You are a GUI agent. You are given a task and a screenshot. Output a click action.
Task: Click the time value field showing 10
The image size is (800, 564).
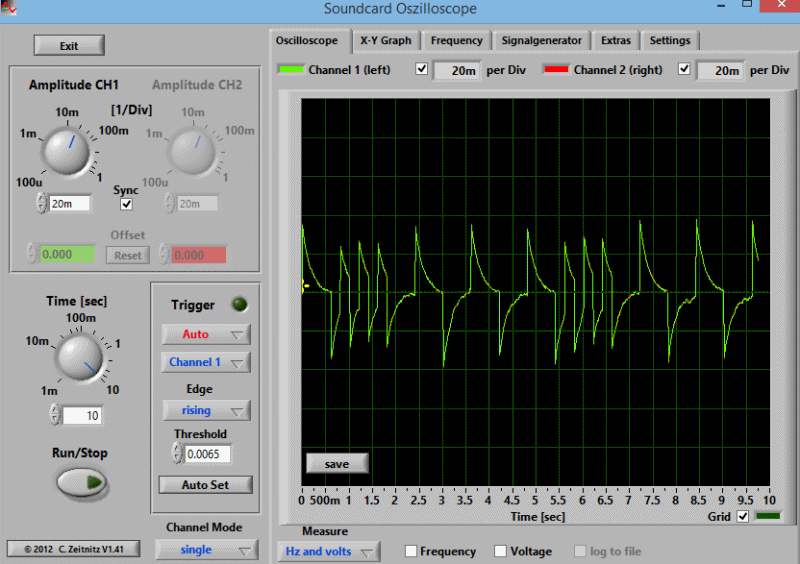point(82,415)
